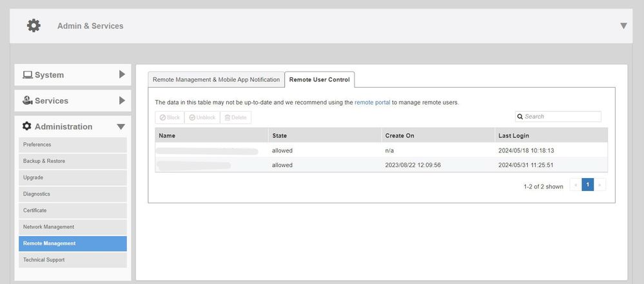Expand the System section arrow
644x284 pixels.
tap(122, 75)
